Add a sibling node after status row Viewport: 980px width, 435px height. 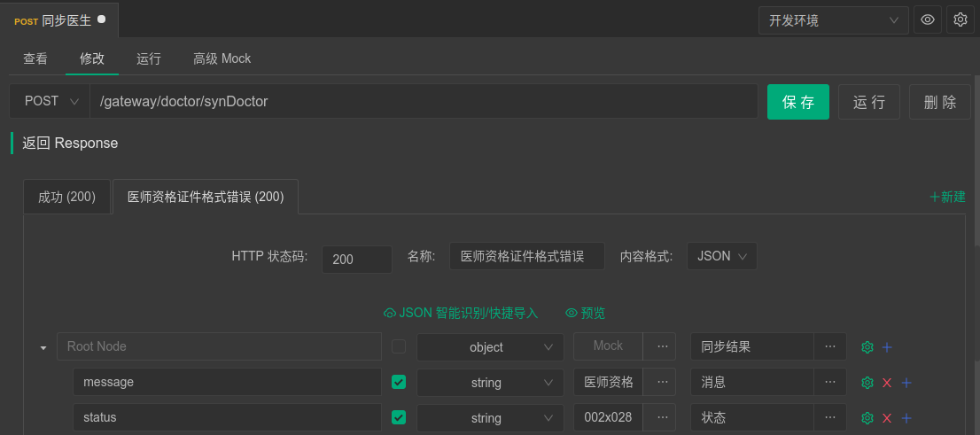pos(906,418)
